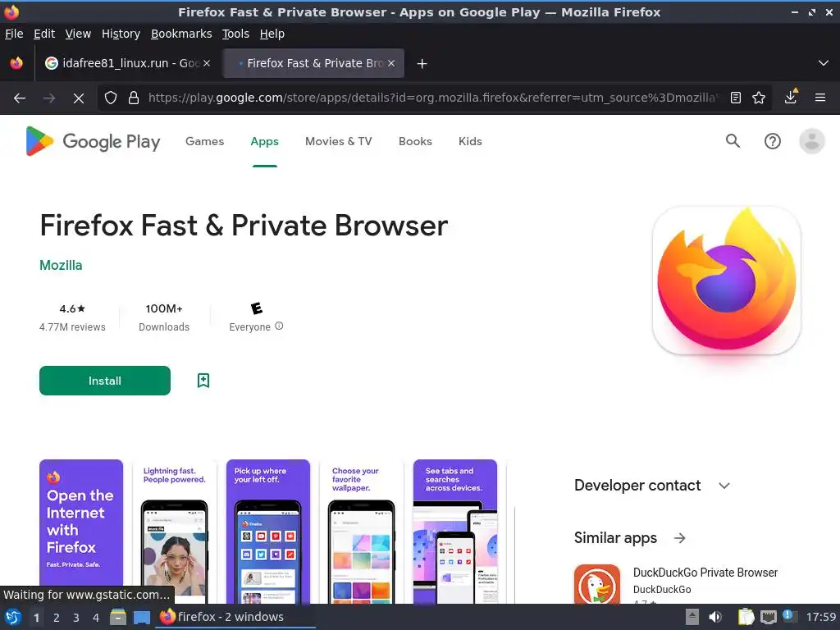Viewport: 840px width, 630px height.
Task: Go to the Books section
Action: click(x=415, y=141)
